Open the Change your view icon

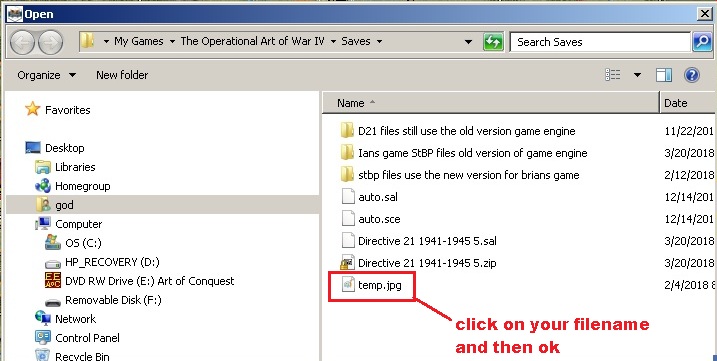click(613, 75)
